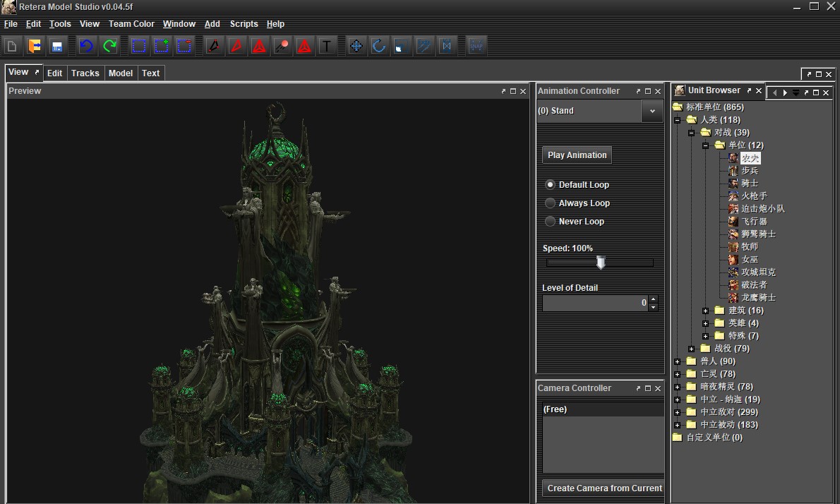
Task: Activate the Rotate tool circular arrow icon
Action: click(x=379, y=46)
